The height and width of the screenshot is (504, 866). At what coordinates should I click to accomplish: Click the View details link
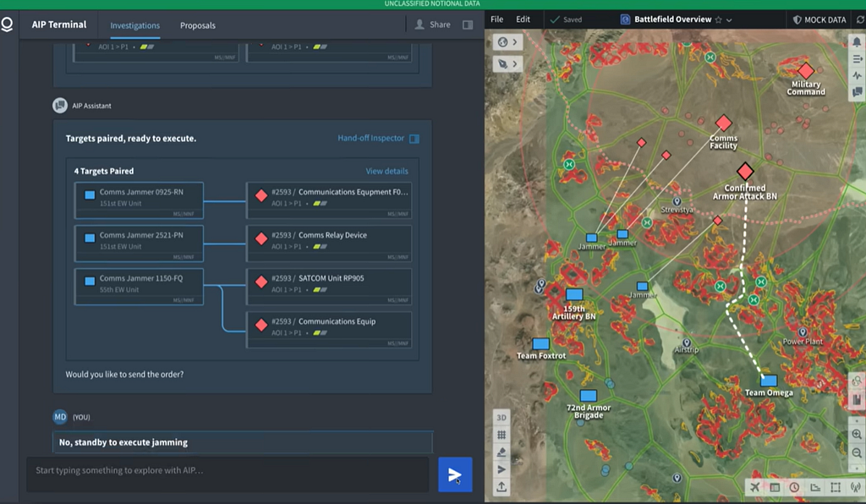[x=386, y=171]
